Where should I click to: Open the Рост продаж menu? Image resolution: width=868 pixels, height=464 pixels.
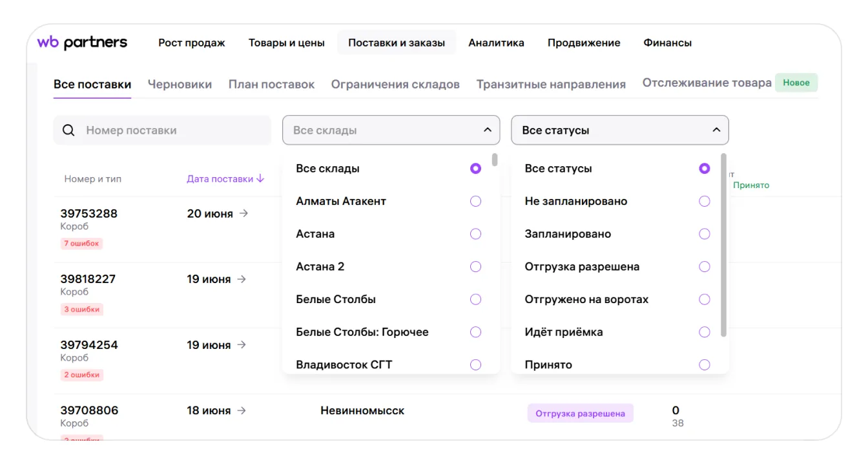192,43
